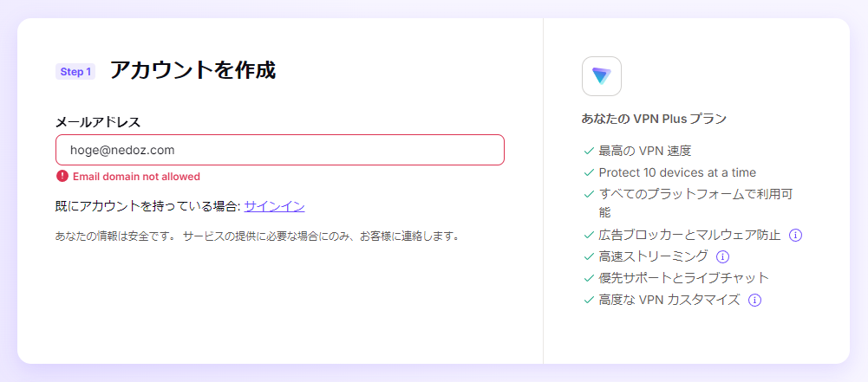Click the red error icon beside Email domain not allowed
Viewport: 868px width, 382px height.
click(x=62, y=177)
